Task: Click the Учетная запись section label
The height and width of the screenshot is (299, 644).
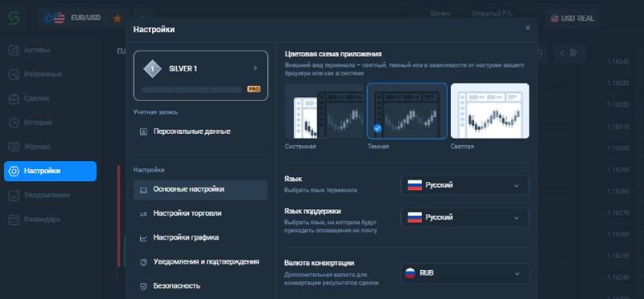Action: (155, 112)
